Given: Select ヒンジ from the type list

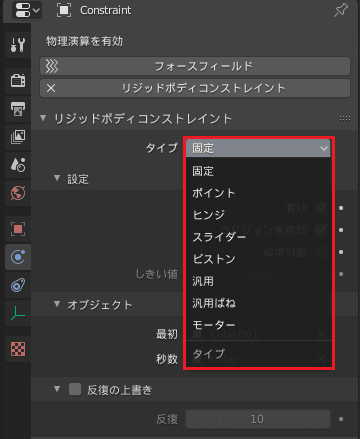Looking at the screenshot, I should pyautogui.click(x=258, y=215).
